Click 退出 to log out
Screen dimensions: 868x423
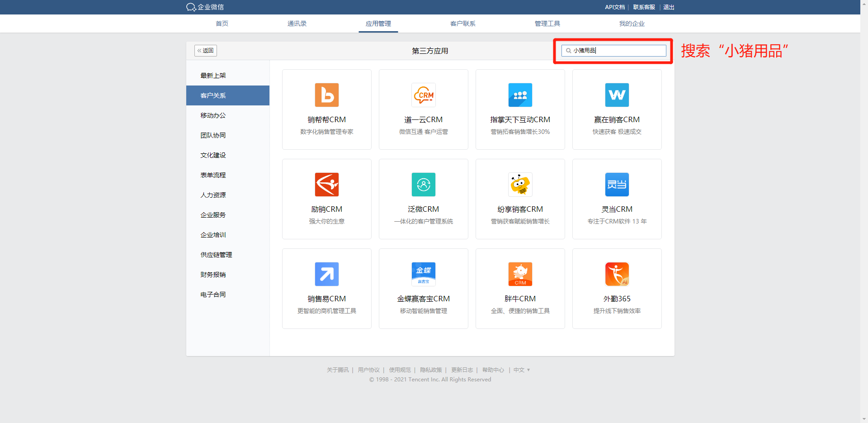point(669,7)
